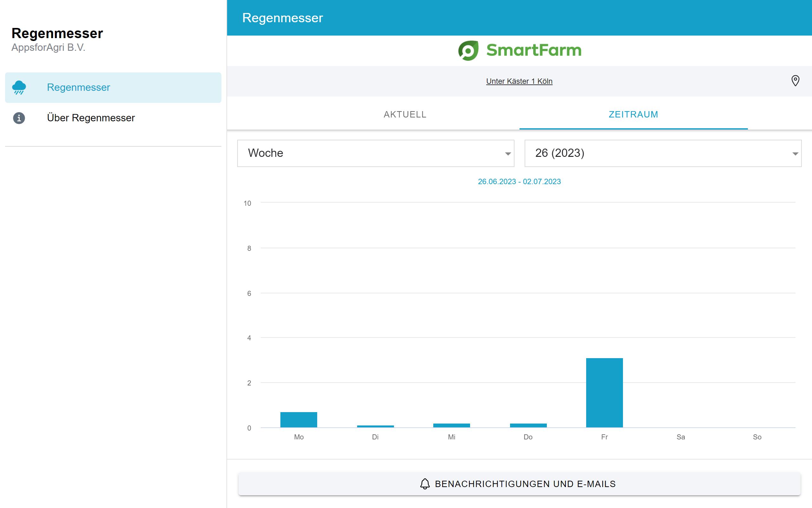Select the ZEITRAUM tab
The height and width of the screenshot is (508, 812).
coord(633,115)
